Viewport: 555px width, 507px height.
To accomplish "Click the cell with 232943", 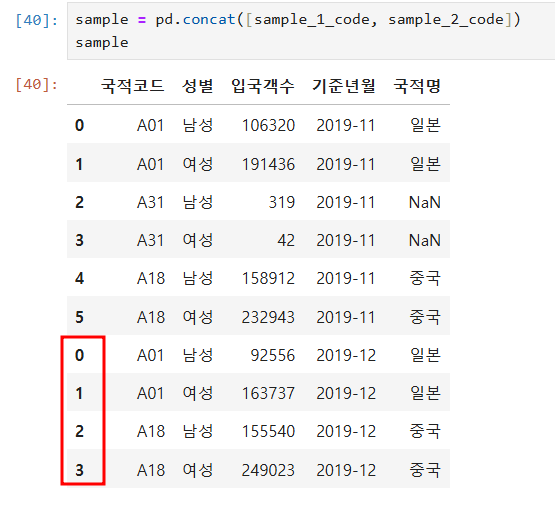I will pos(268,317).
